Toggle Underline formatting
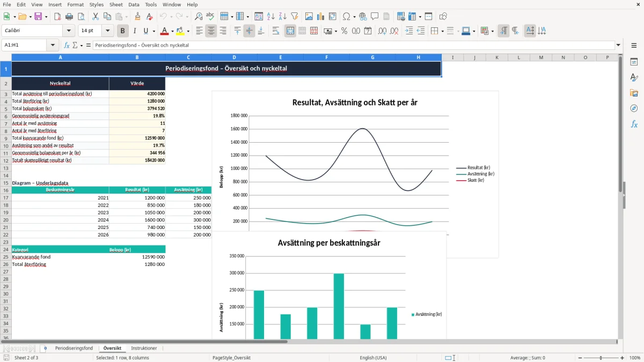 click(146, 31)
